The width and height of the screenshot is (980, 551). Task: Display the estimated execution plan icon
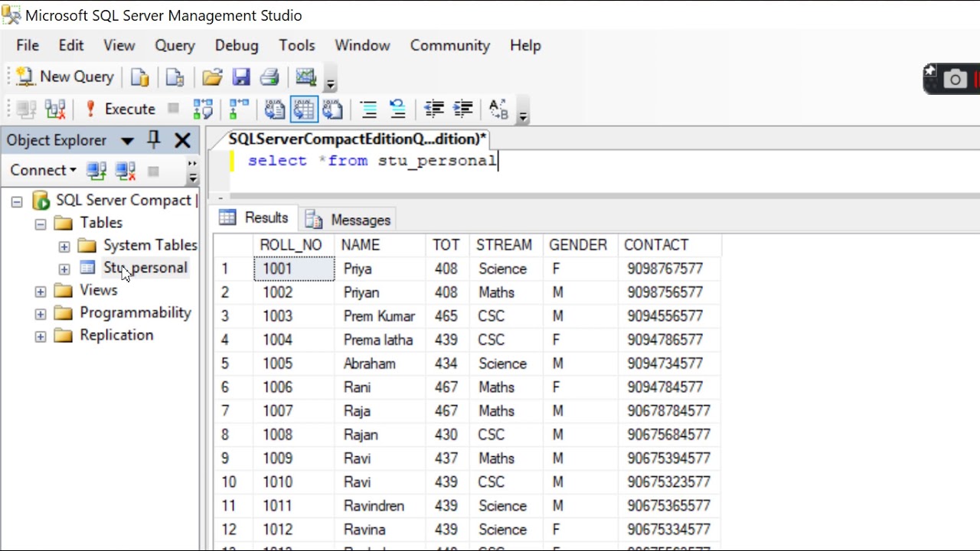click(x=203, y=109)
